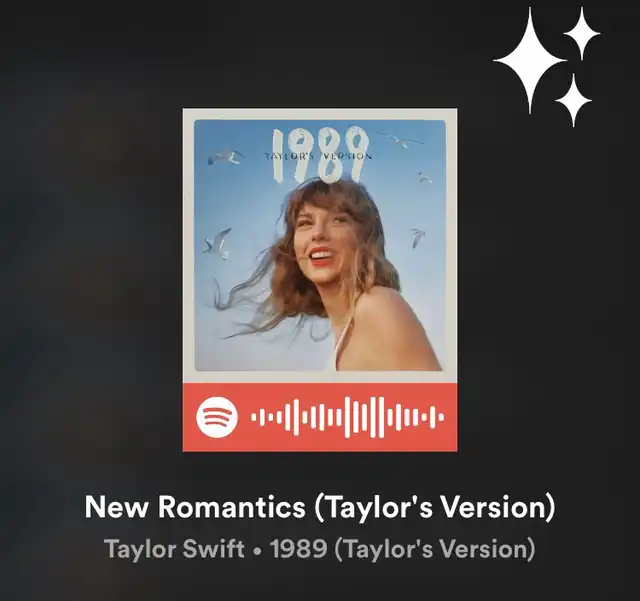Open album 1989 (Taylor's Version) link
The width and height of the screenshot is (640, 601).
402,548
